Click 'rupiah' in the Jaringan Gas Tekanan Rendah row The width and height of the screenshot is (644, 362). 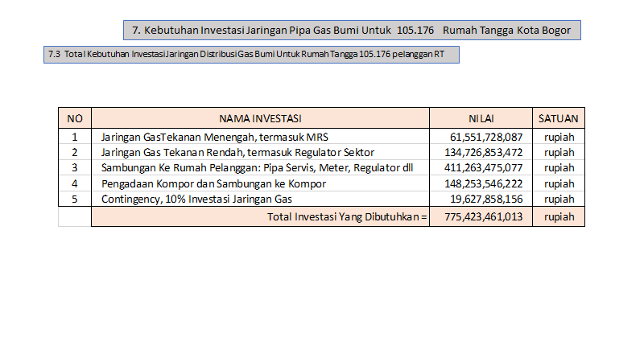pos(559,152)
